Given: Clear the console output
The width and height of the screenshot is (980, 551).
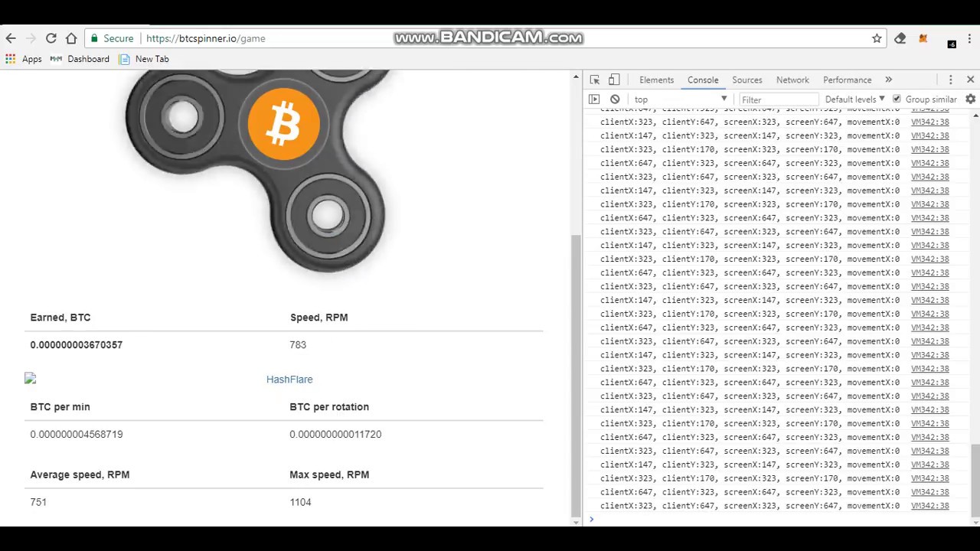Looking at the screenshot, I should tap(615, 99).
